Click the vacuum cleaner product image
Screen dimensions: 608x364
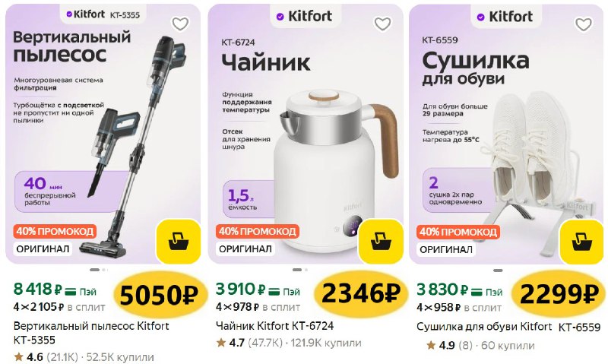click(131, 147)
